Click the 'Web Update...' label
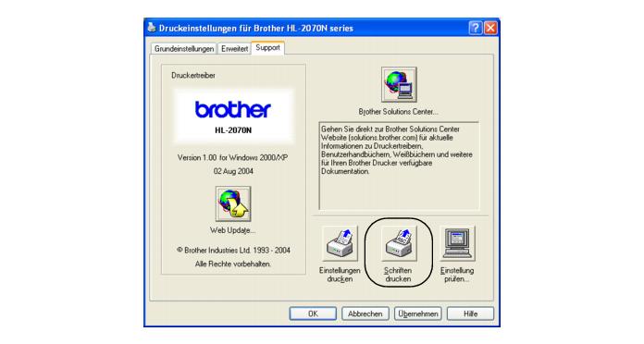 click(x=233, y=230)
